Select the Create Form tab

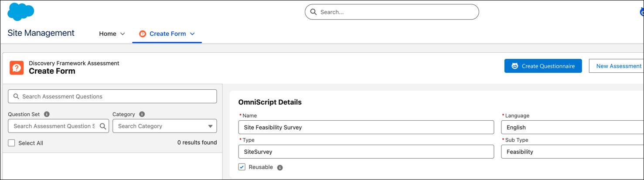167,34
